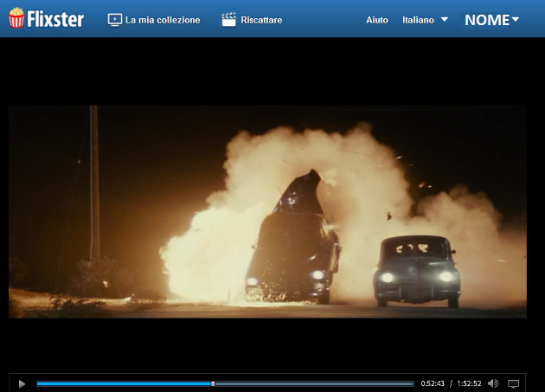Click the clapperboard icon beside Riscattare
The height and width of the screenshot is (392, 545).
coord(228,20)
